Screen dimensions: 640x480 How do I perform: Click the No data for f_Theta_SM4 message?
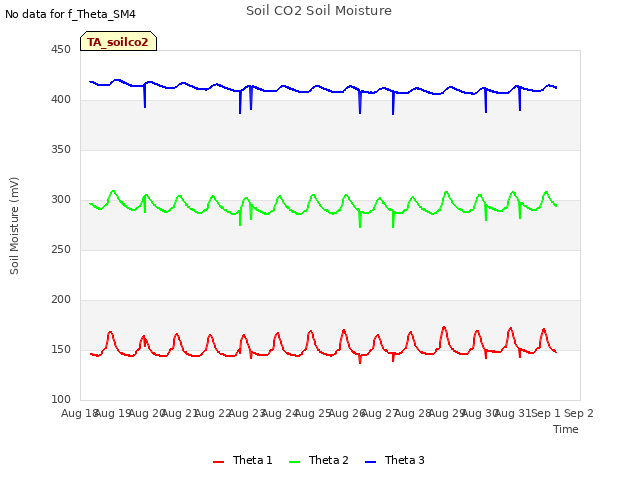point(70,14)
